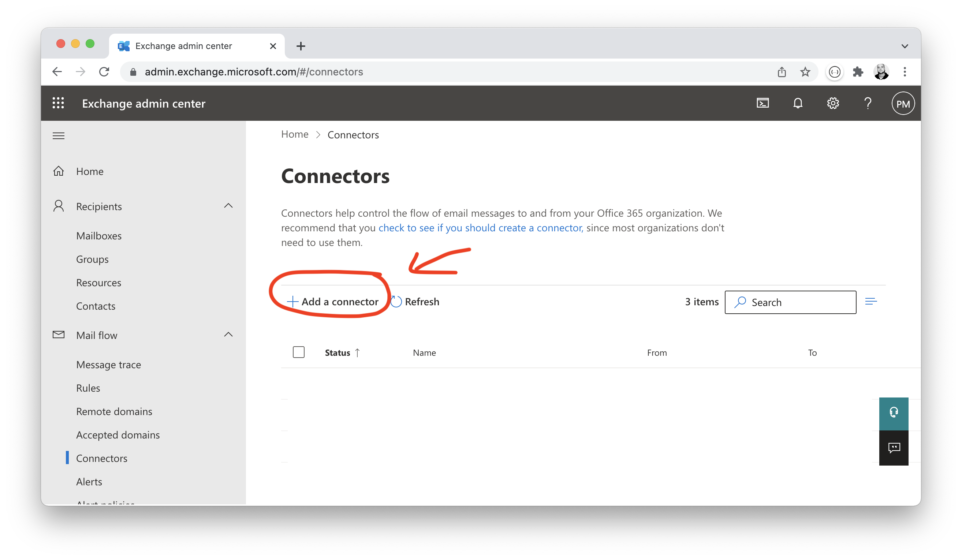962x560 pixels.
Task: Close the Exchange admin center tab
Action: pyautogui.click(x=273, y=46)
